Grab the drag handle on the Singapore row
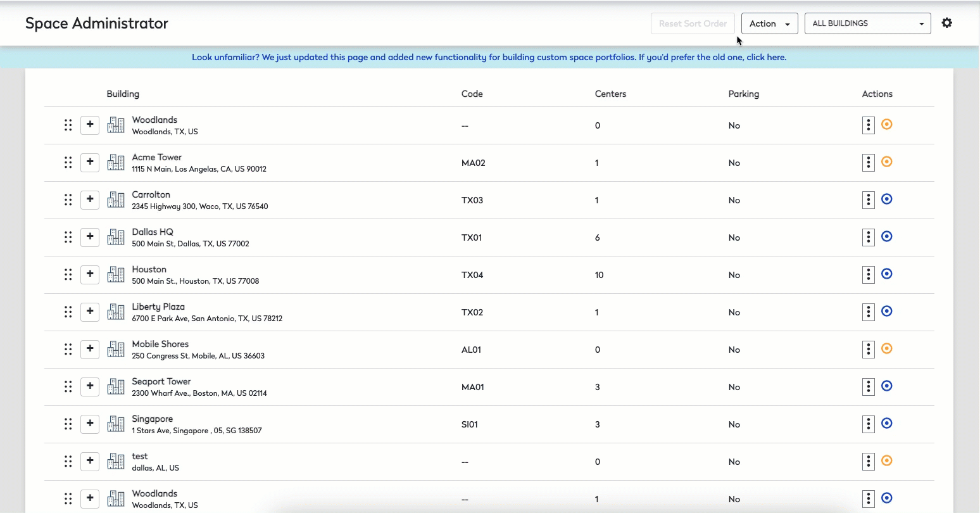Image resolution: width=980 pixels, height=513 pixels. click(68, 424)
